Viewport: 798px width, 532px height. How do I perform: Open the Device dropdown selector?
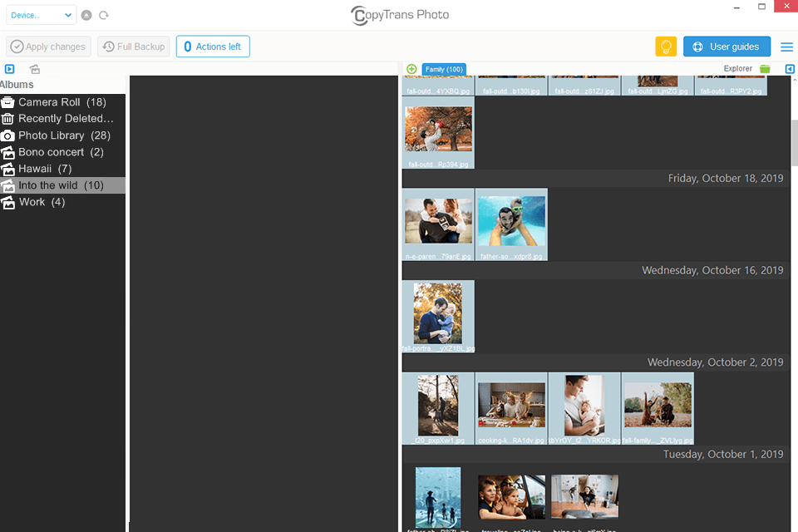tap(42, 15)
